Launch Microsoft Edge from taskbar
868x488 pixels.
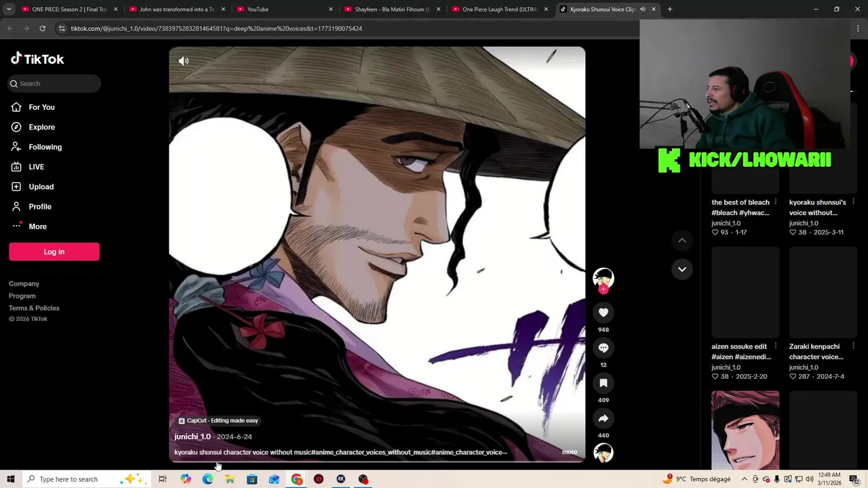pyautogui.click(x=208, y=479)
